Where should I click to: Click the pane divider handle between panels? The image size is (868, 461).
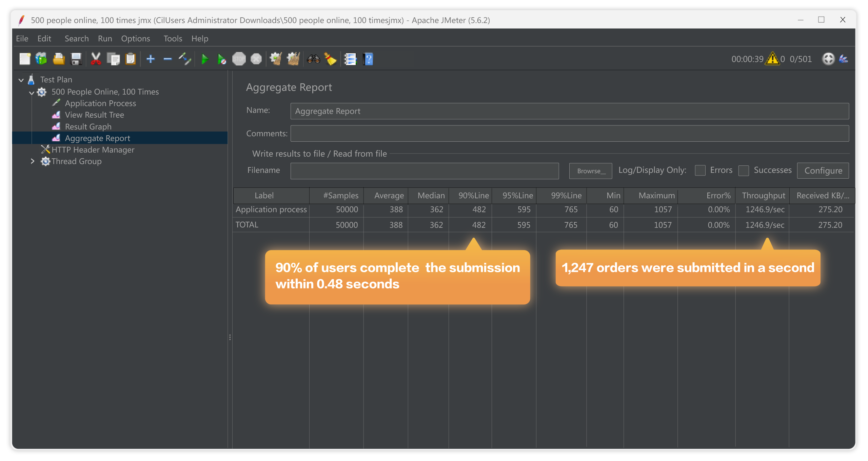tap(230, 337)
